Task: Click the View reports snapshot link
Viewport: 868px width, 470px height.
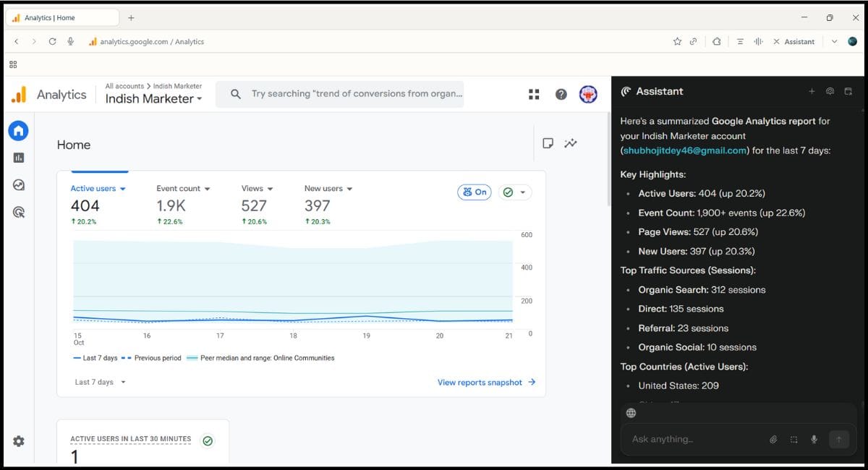Action: 486,383
